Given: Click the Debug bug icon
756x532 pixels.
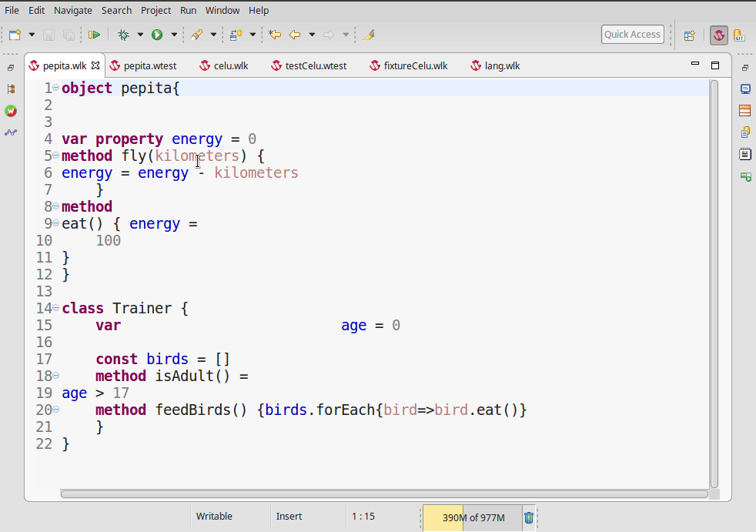Looking at the screenshot, I should 123,35.
